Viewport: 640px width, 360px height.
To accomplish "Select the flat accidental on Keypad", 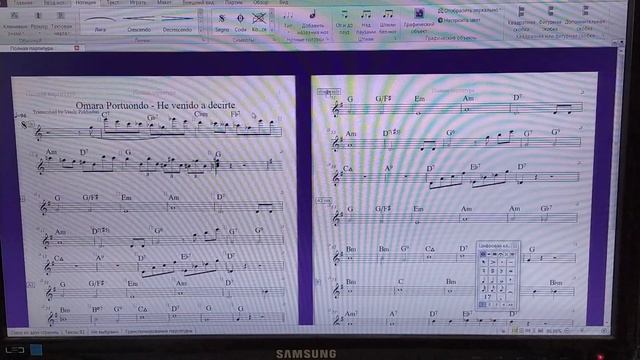I will point(502,271).
